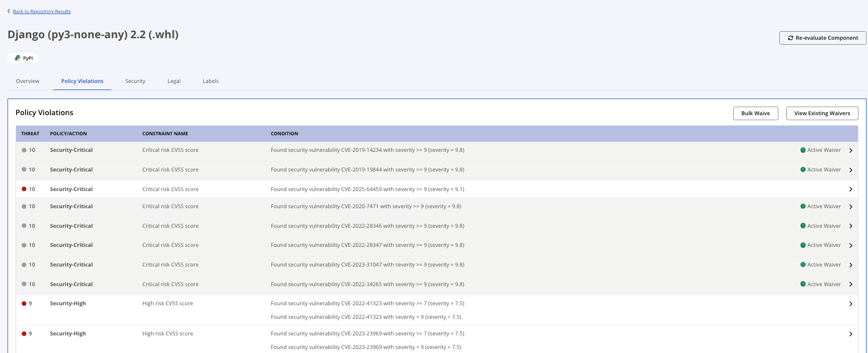The width and height of the screenshot is (868, 353).
Task: Click red threat dot for CVE-2022-41323
Action: point(24,303)
